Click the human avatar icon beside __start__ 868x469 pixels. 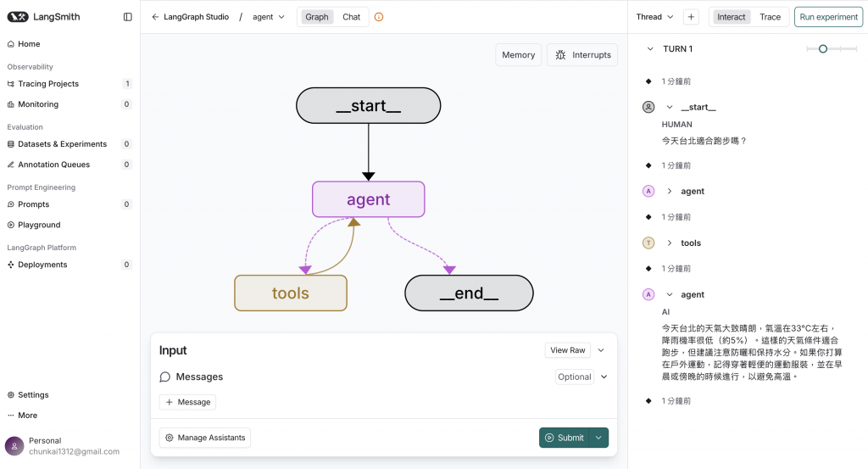(648, 107)
